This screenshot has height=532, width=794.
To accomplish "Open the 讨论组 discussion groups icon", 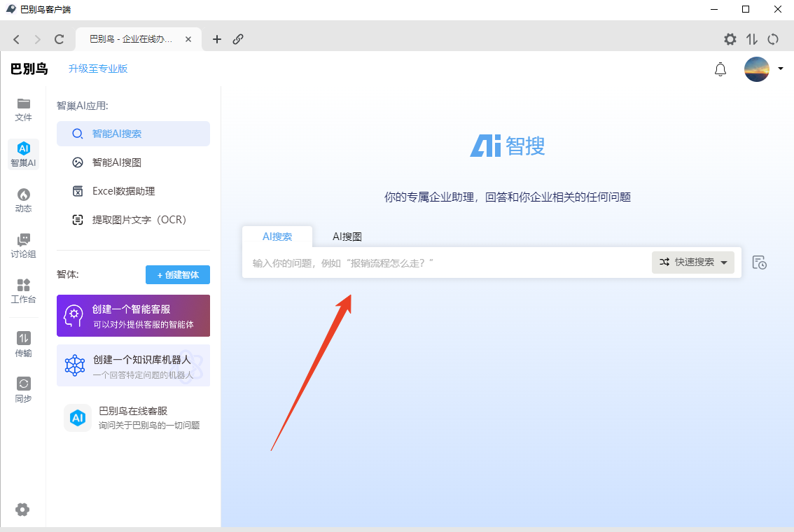I will tap(23, 246).
